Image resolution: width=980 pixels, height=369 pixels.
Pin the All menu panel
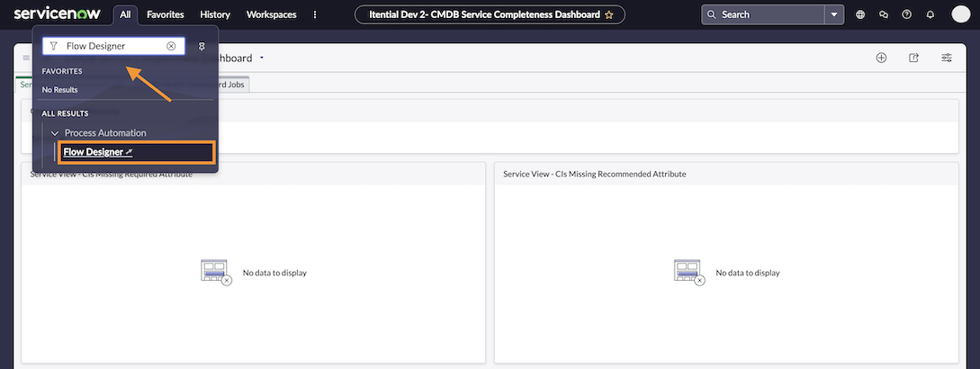[202, 46]
